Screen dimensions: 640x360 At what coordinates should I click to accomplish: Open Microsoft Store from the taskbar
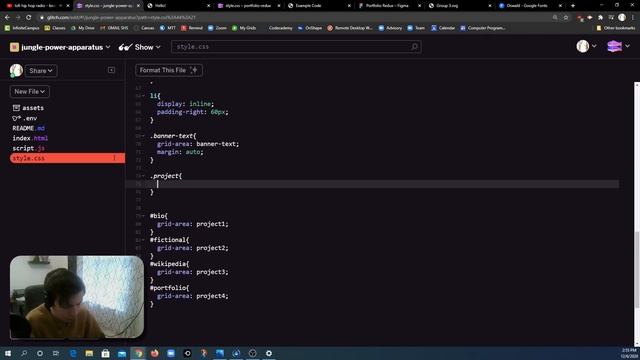coord(105,353)
